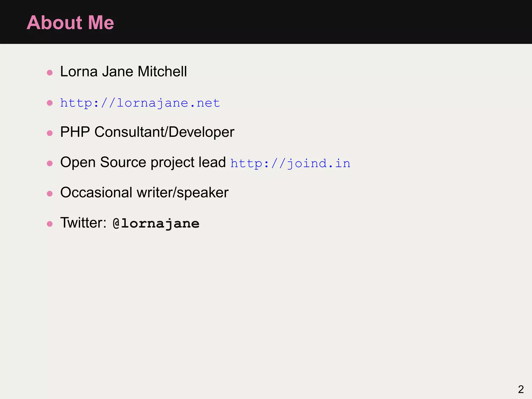The width and height of the screenshot is (532, 399).
Task: Open the http://joind.in link
Action: [x=290, y=163]
